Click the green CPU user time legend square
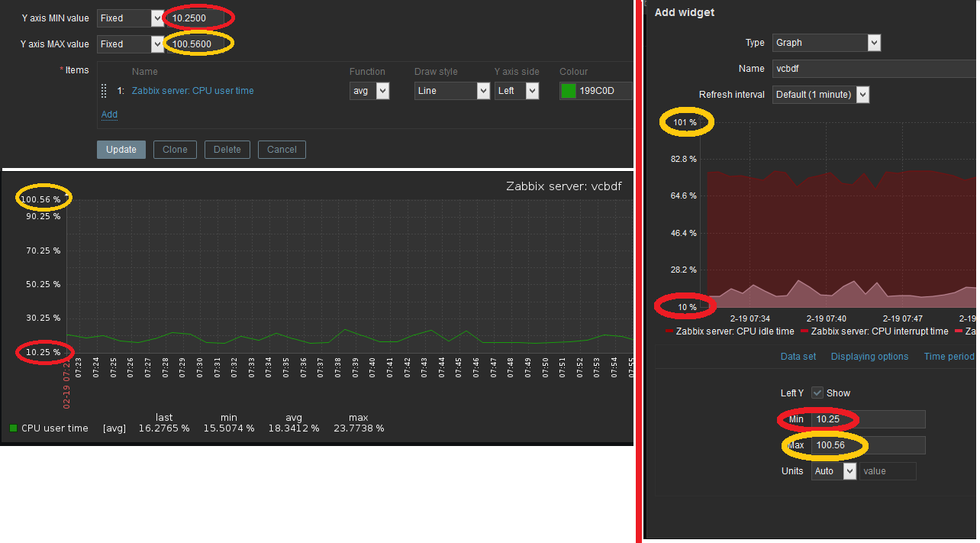 click(13, 428)
